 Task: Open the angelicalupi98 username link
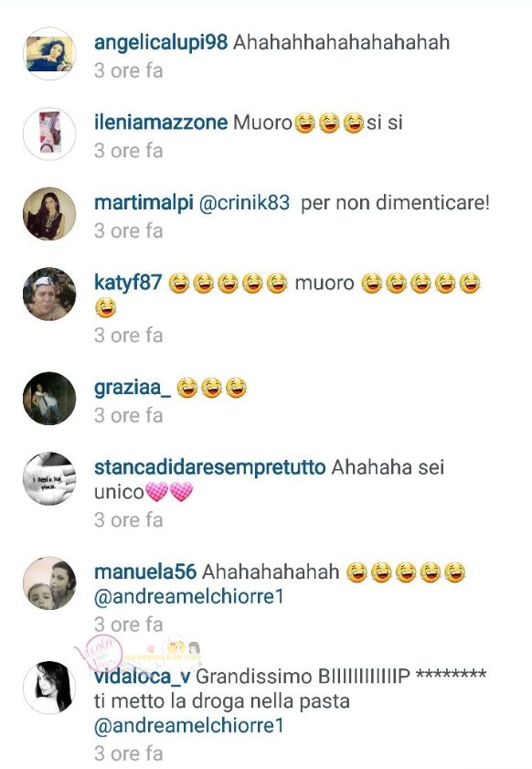(x=161, y=43)
